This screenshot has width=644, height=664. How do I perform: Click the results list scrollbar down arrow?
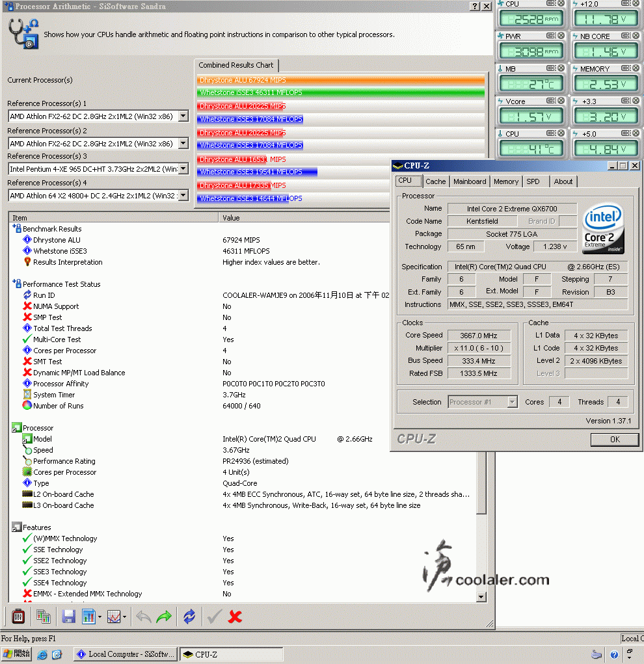click(481, 597)
